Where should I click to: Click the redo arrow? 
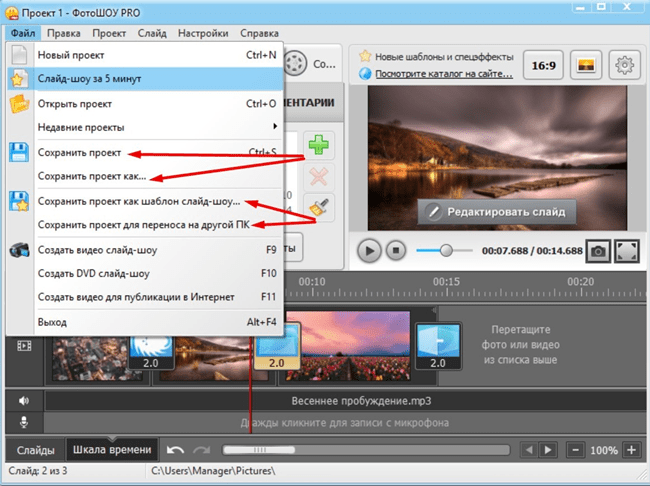point(202,450)
